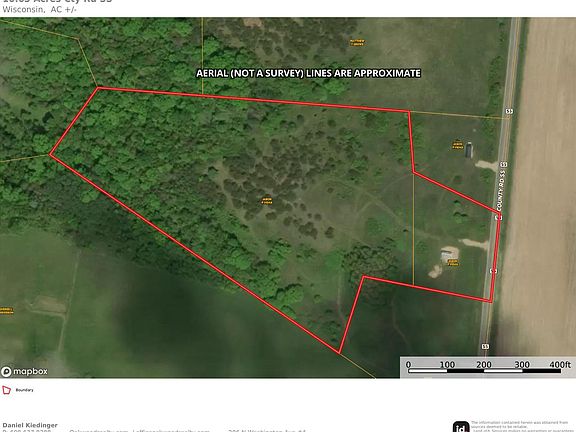Click the 400ft mark on scale bar

click(560, 364)
